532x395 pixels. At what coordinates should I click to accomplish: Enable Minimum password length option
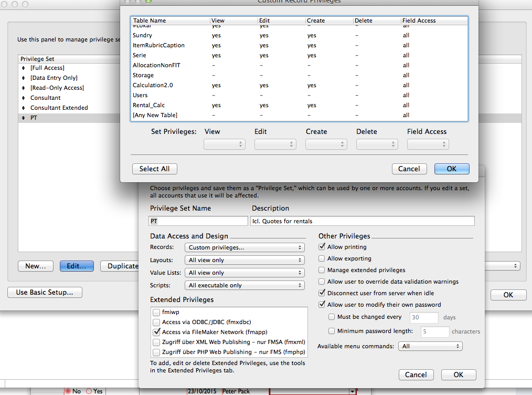[x=332, y=331]
